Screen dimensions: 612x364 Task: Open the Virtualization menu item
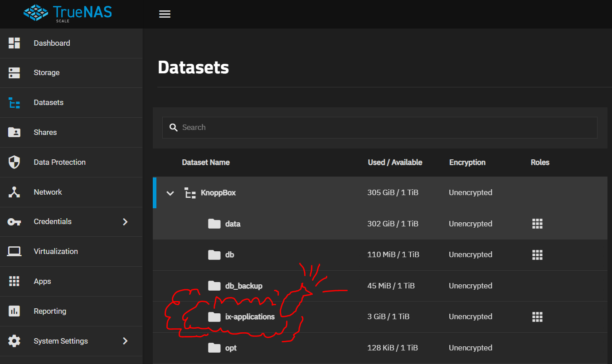(x=71, y=252)
